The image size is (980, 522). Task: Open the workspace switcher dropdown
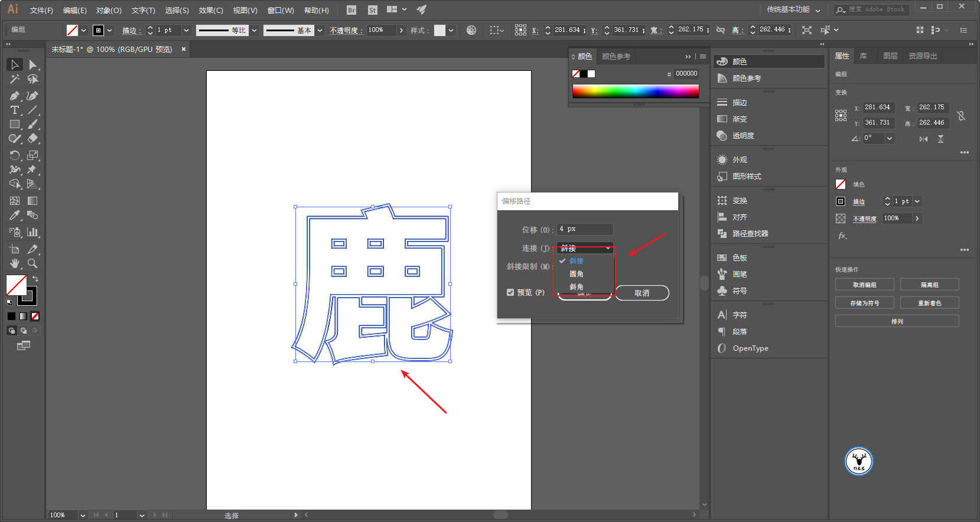pyautogui.click(x=793, y=10)
